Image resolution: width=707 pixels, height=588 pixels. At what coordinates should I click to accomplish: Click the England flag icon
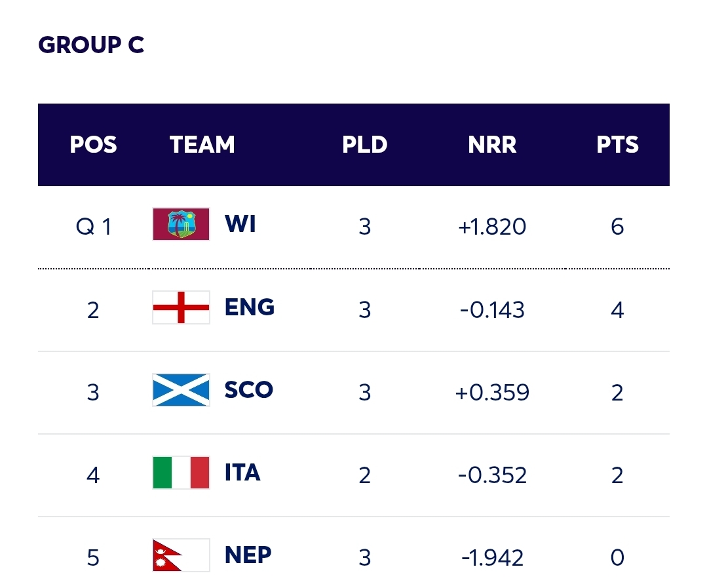coord(181,307)
